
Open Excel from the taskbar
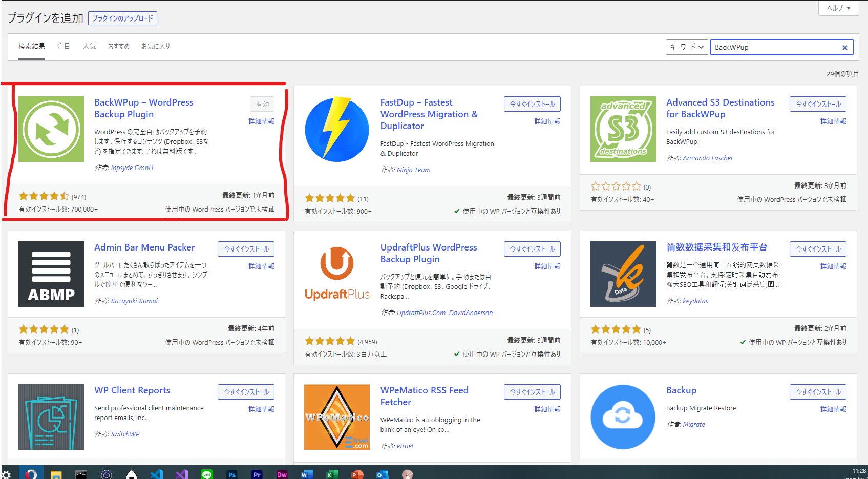(x=332, y=474)
